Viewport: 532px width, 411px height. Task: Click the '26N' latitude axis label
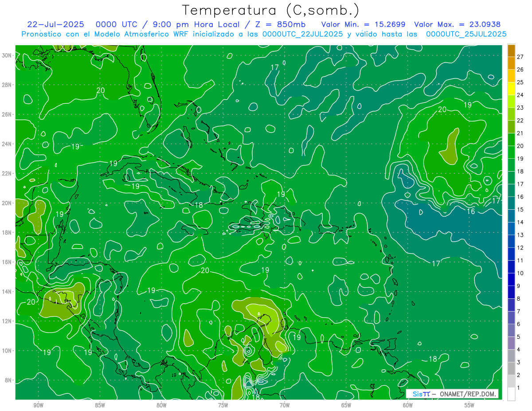coord(8,114)
